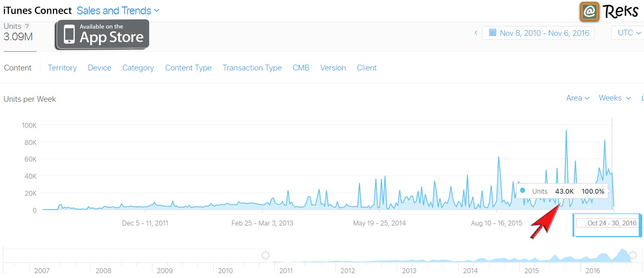Click the Oct 24 - 30, 2016 date label
644x278 pixels.
[611, 223]
